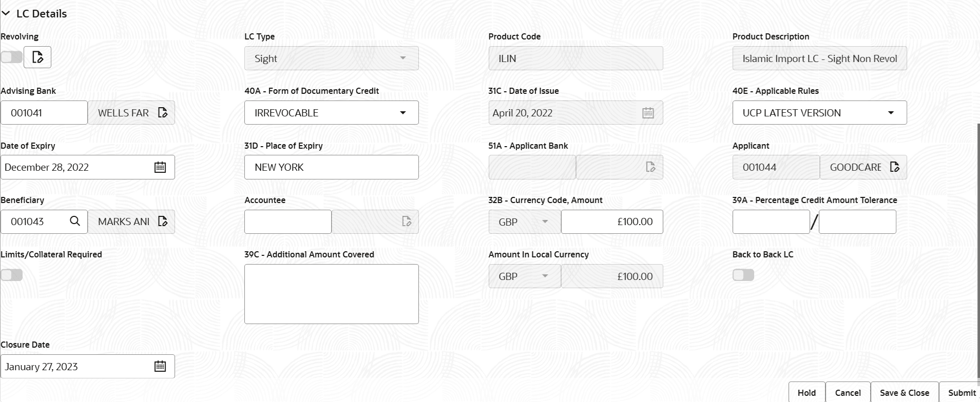The image size is (980, 402).
Task: Turn on Limits/Collateral Required
Action: click(x=11, y=275)
